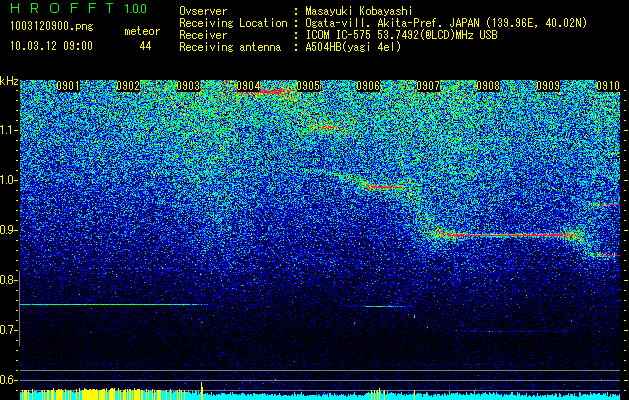629x400 pixels.
Task: Click the A504HB yagi antenna text
Action: pos(353,47)
